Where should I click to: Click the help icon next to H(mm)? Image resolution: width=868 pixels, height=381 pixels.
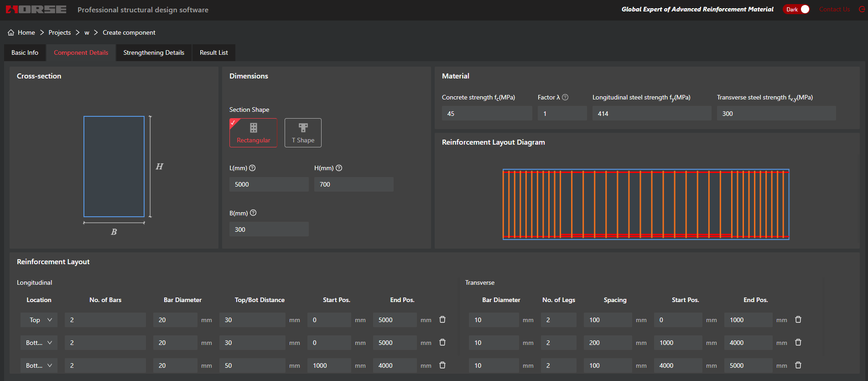click(339, 168)
